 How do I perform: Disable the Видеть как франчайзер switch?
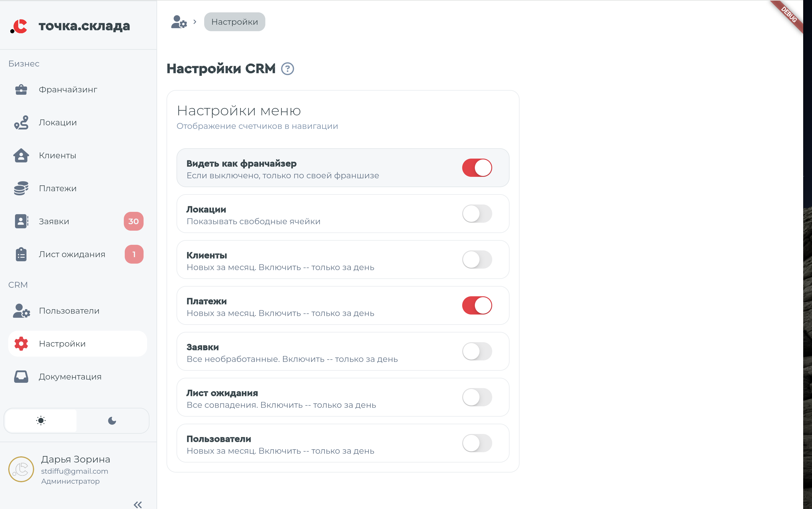(x=477, y=167)
